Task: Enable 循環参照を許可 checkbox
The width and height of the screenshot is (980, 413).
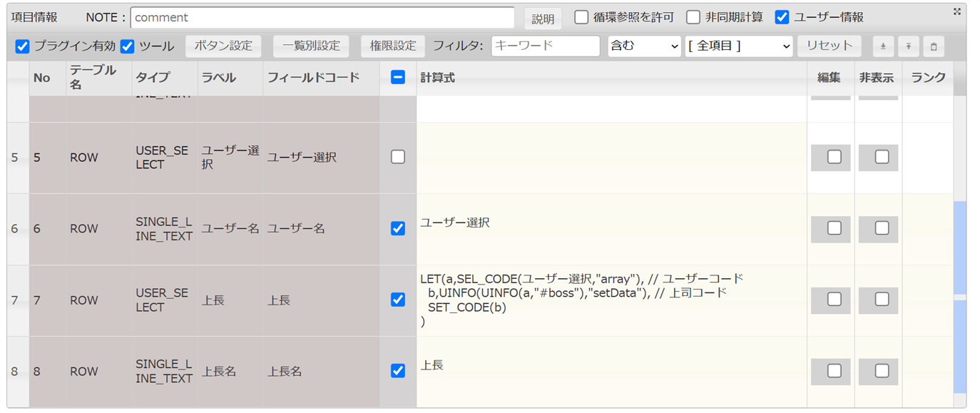Action: (581, 17)
